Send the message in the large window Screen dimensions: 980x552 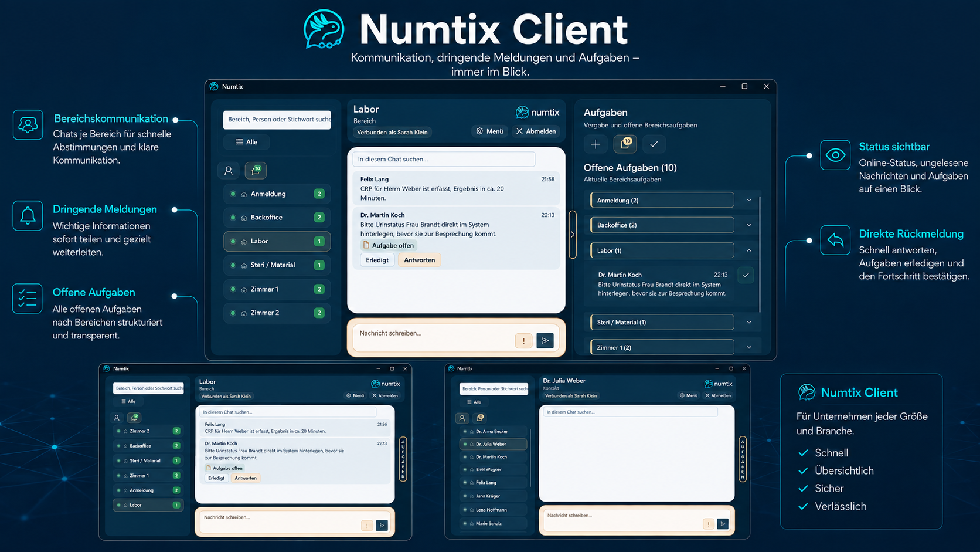[545, 340]
